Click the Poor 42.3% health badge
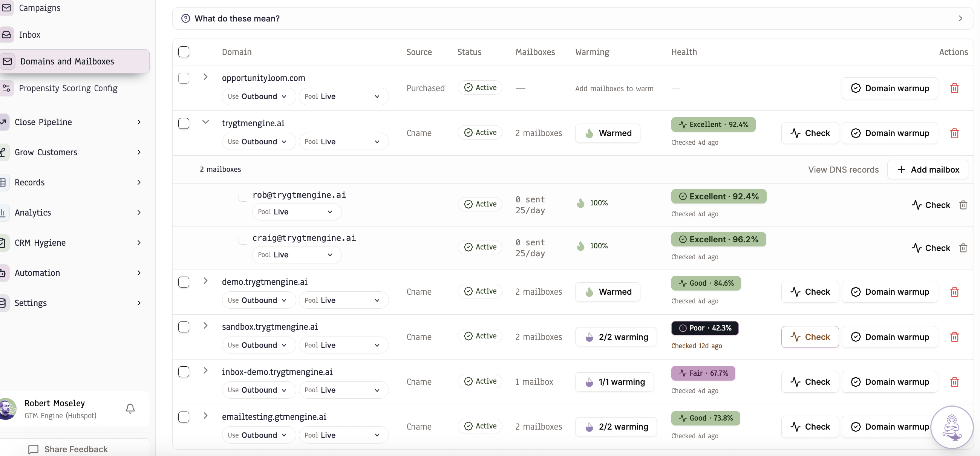The width and height of the screenshot is (980, 456). (x=704, y=328)
